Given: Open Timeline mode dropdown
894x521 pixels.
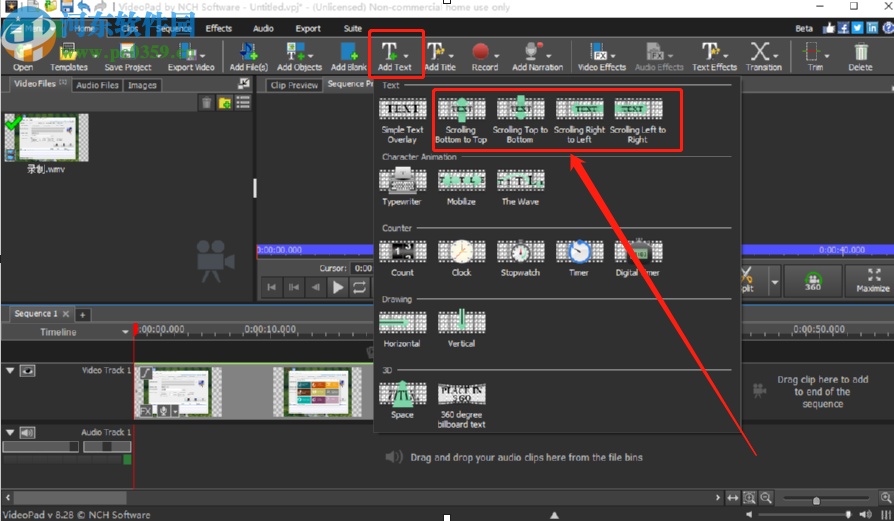Looking at the screenshot, I should click(125, 332).
